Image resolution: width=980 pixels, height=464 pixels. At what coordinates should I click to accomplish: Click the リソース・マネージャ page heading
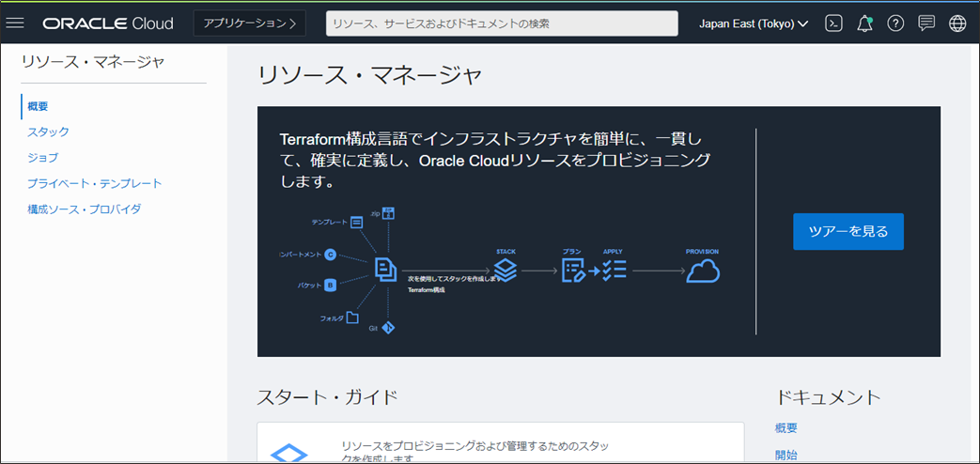(370, 77)
